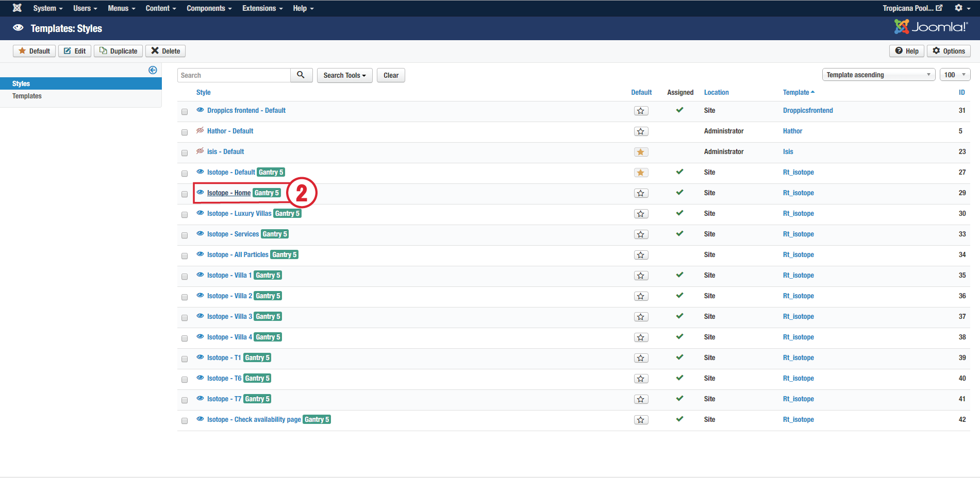
Task: Preview Isotope - Villa 2 via eye icon
Action: click(x=200, y=295)
